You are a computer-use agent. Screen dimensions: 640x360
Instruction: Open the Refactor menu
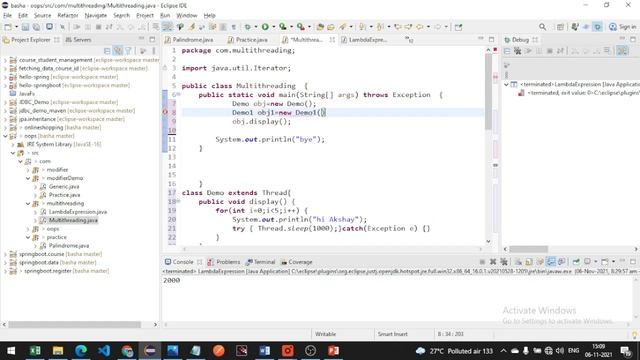(68, 16)
